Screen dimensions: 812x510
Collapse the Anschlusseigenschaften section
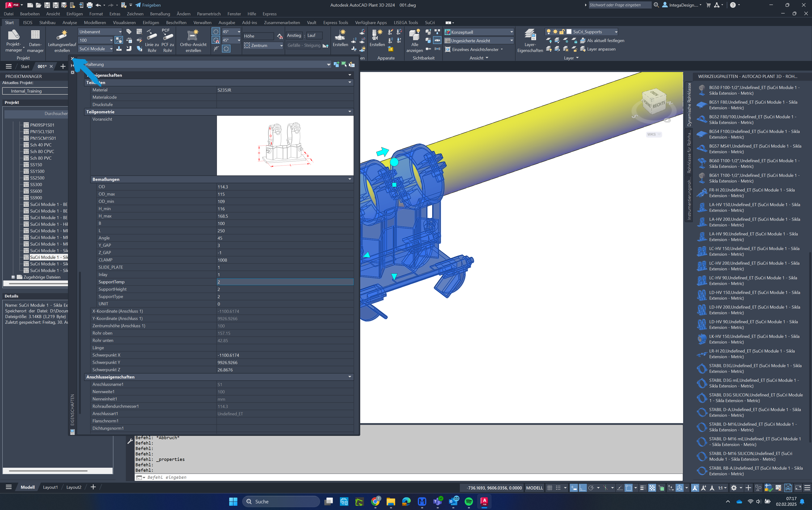tap(350, 377)
